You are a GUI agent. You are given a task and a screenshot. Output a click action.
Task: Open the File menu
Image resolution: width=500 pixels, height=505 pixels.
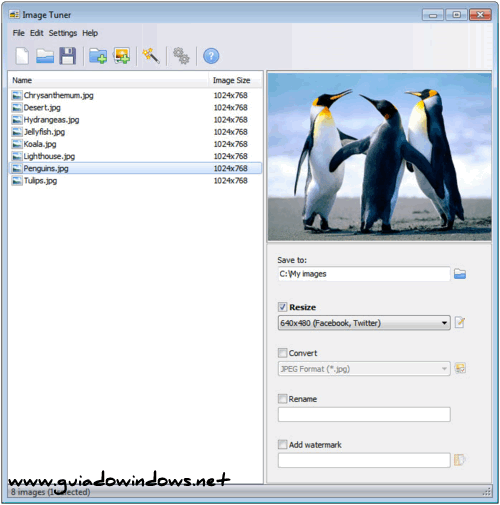tap(19, 33)
